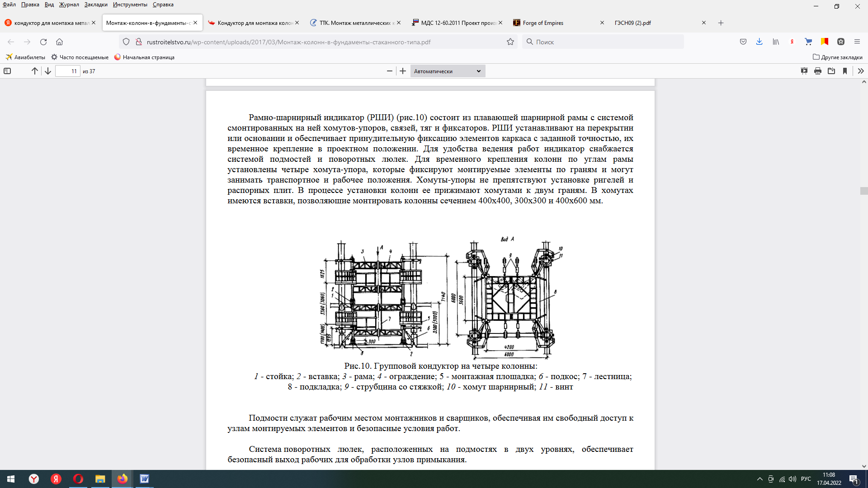
Task: Save the PDF document with download icon
Action: (x=831, y=71)
